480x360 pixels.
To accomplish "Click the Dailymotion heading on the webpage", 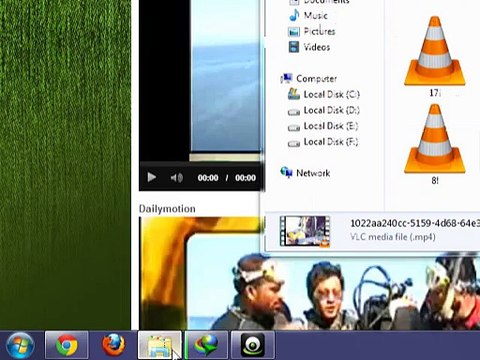I will [167, 209].
